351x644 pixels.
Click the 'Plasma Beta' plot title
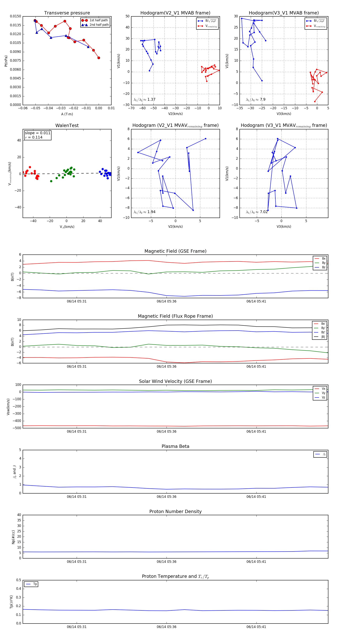[175, 446]
